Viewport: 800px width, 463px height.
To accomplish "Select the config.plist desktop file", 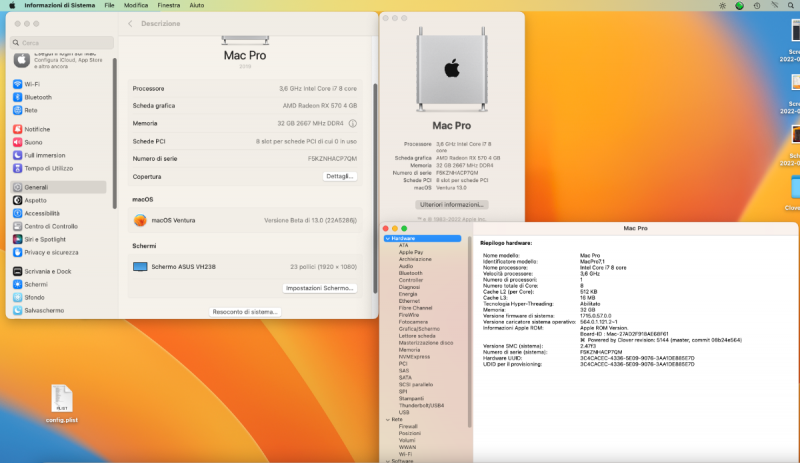I will [x=62, y=404].
